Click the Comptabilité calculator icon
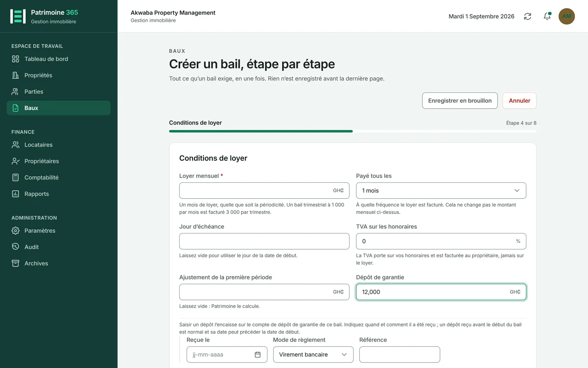This screenshot has height=368, width=588. click(16, 177)
